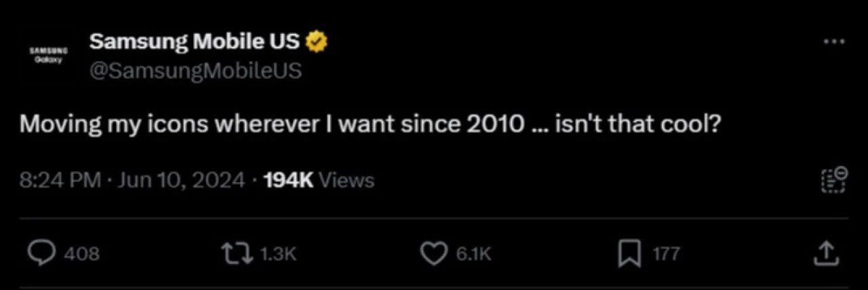The width and height of the screenshot is (868, 290).
Task: Click the repost arrows icon
Action: (x=235, y=254)
